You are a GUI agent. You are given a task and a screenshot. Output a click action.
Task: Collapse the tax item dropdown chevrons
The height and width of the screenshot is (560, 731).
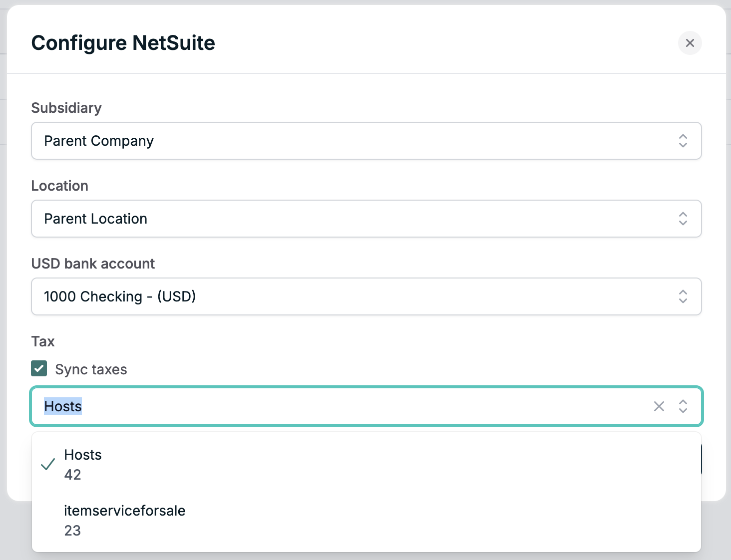(683, 406)
